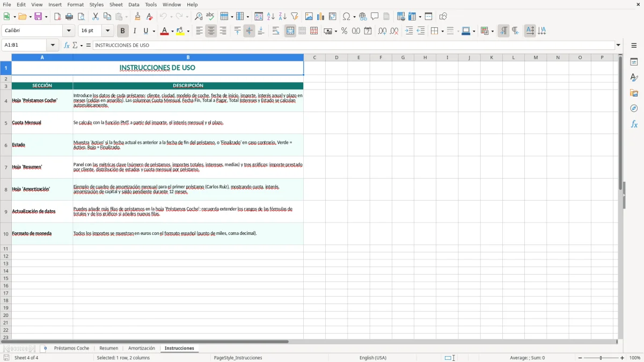Sort ascending
Image resolution: width=644 pixels, height=362 pixels.
pyautogui.click(x=271, y=17)
